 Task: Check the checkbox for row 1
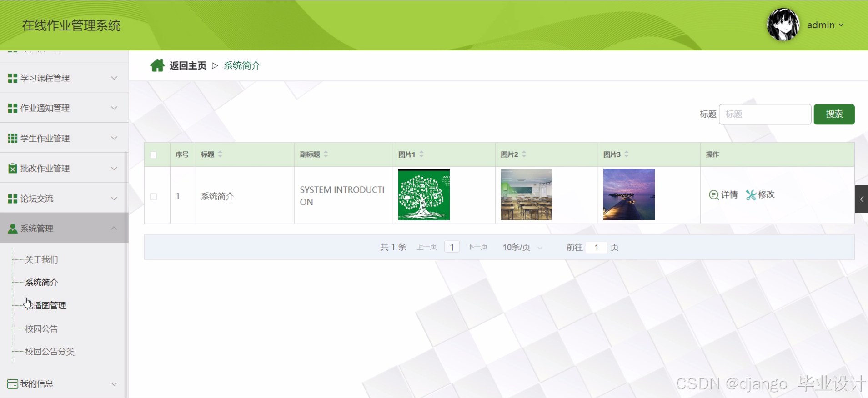click(x=154, y=197)
